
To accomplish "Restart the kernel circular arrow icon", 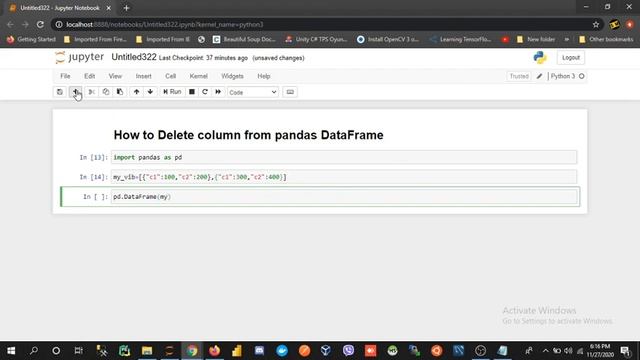I will pyautogui.click(x=205, y=92).
